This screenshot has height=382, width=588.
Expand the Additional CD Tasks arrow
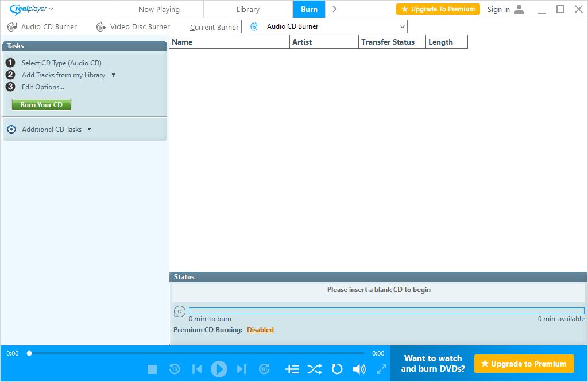[x=89, y=130]
